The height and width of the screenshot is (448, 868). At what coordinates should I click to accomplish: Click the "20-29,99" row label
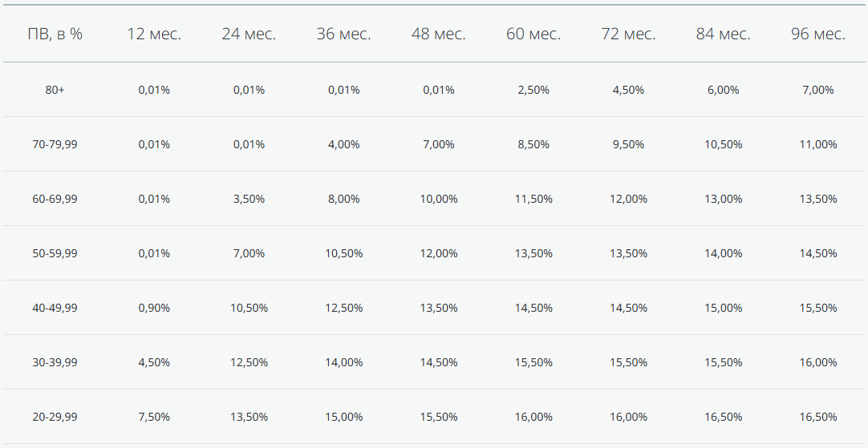click(x=55, y=417)
